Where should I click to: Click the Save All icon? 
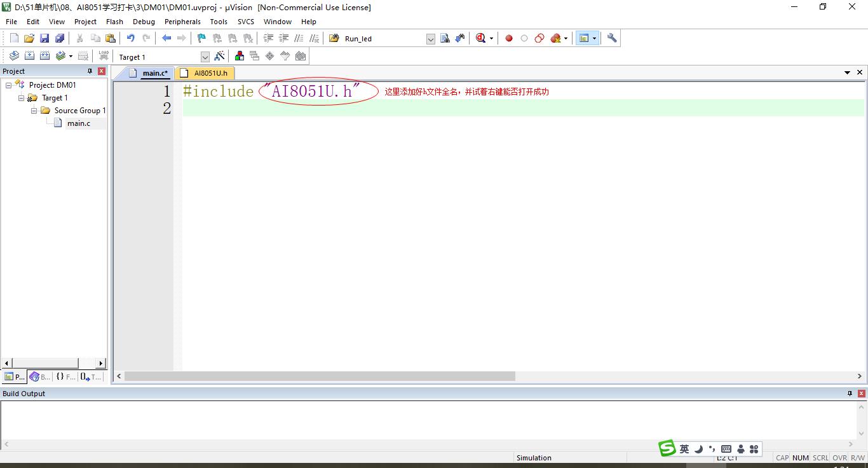click(x=60, y=38)
